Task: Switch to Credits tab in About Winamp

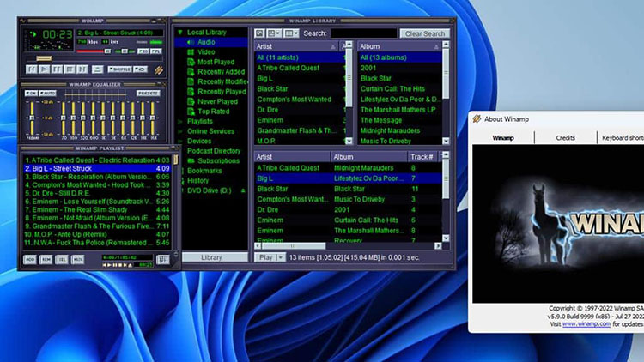Action: [x=565, y=138]
